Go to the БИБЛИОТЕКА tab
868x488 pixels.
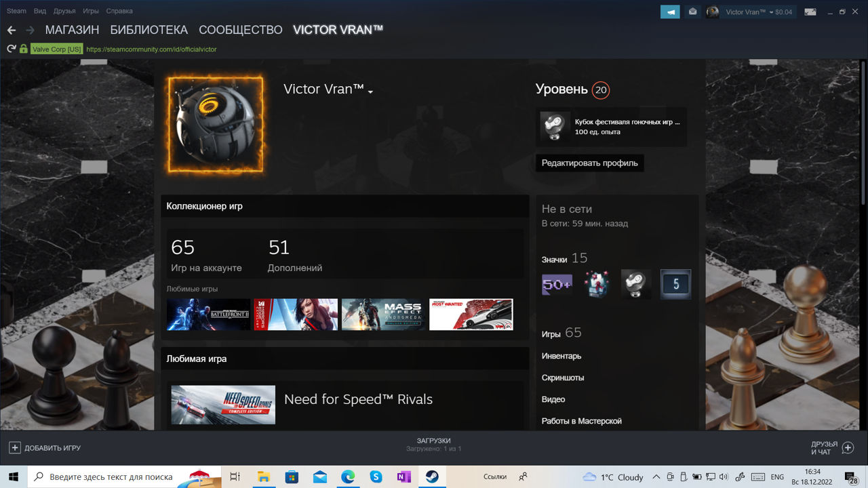(x=149, y=30)
